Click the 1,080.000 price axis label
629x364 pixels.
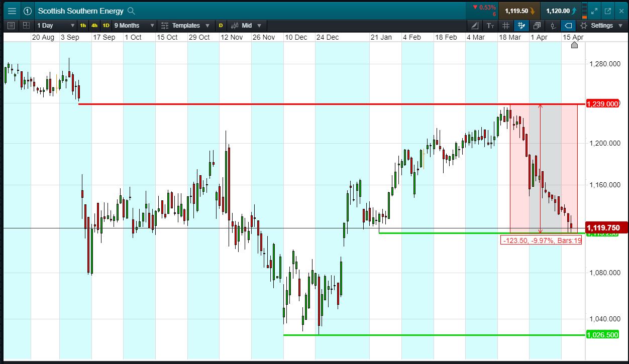pos(605,273)
